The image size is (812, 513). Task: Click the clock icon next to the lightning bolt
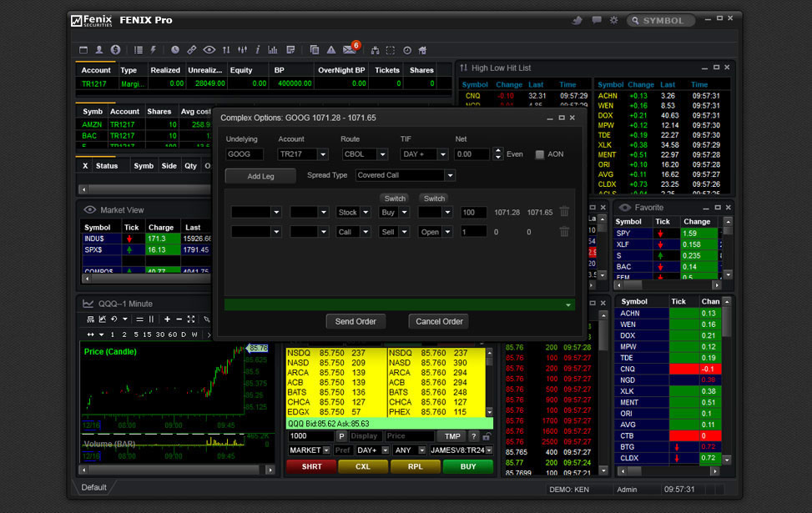[175, 50]
